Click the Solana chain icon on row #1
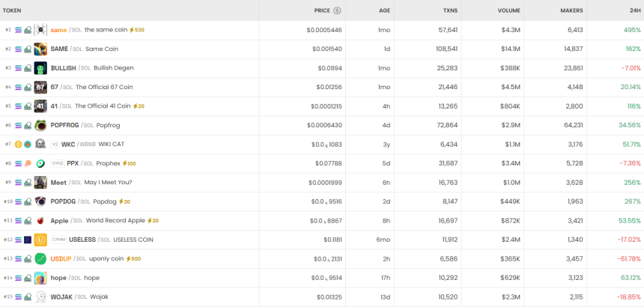 (x=19, y=30)
